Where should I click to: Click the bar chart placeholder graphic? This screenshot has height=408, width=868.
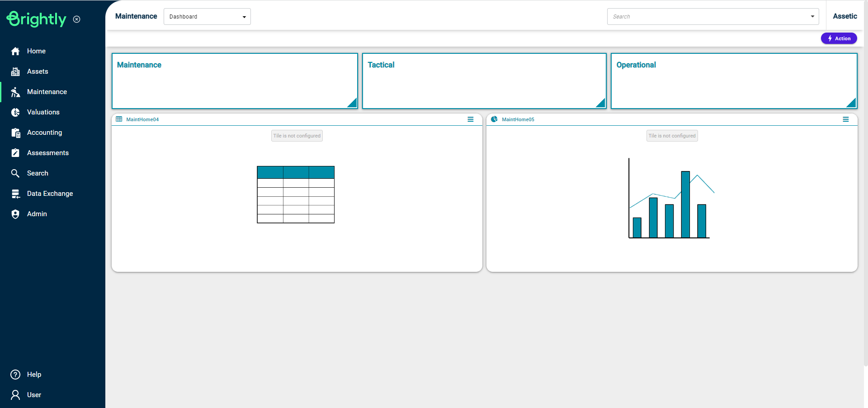pos(671,198)
